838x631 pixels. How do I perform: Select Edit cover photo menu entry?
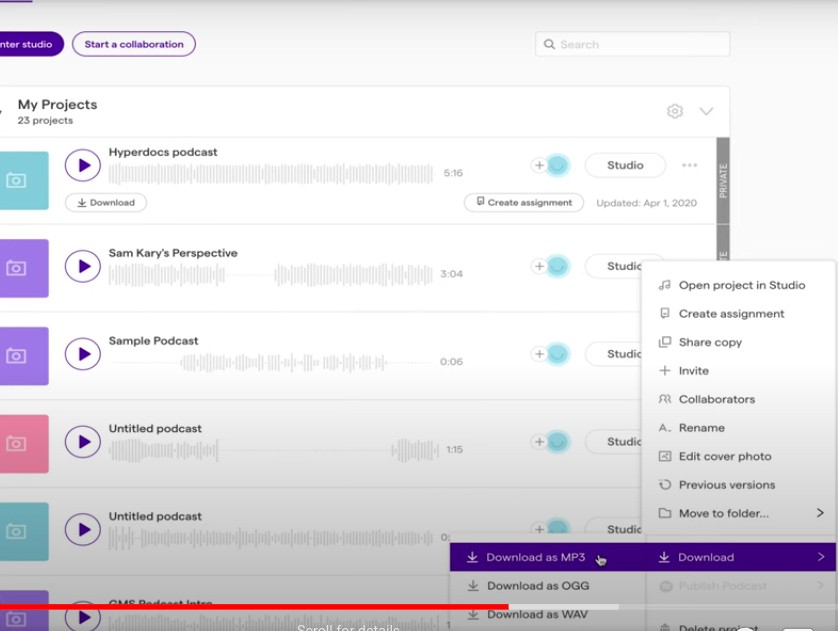pos(724,456)
